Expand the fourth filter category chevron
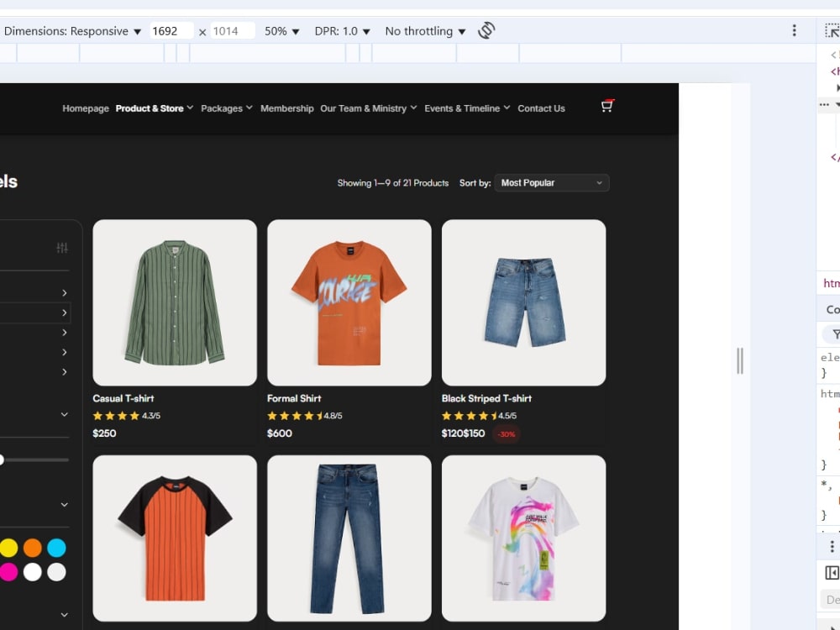 pyautogui.click(x=65, y=353)
